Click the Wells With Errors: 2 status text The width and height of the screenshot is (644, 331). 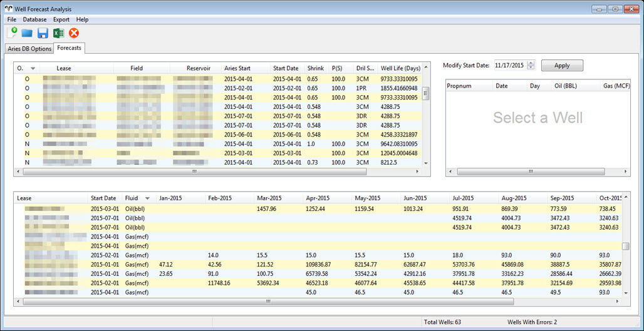point(532,322)
